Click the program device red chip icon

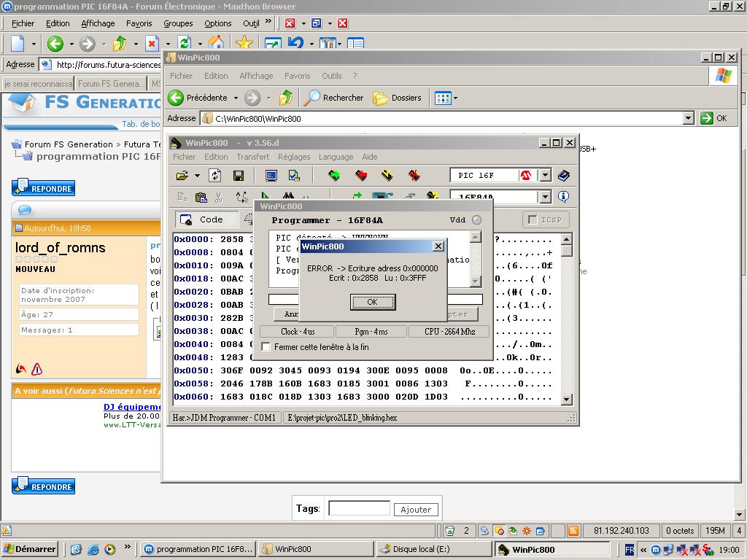[x=361, y=176]
